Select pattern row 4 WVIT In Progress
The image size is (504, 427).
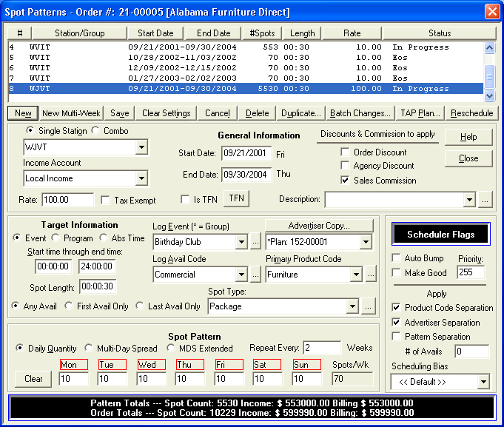click(246, 47)
